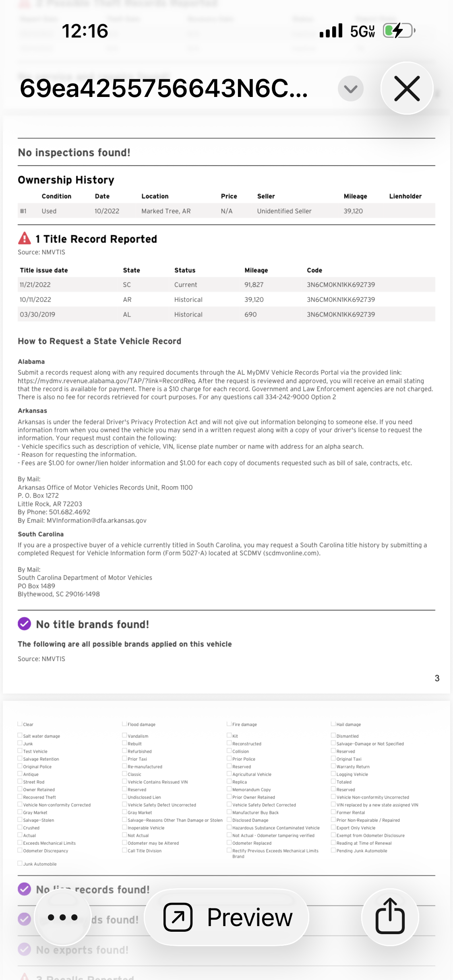Check the Hail damage checkbox
The image size is (453, 980).
pyautogui.click(x=333, y=724)
